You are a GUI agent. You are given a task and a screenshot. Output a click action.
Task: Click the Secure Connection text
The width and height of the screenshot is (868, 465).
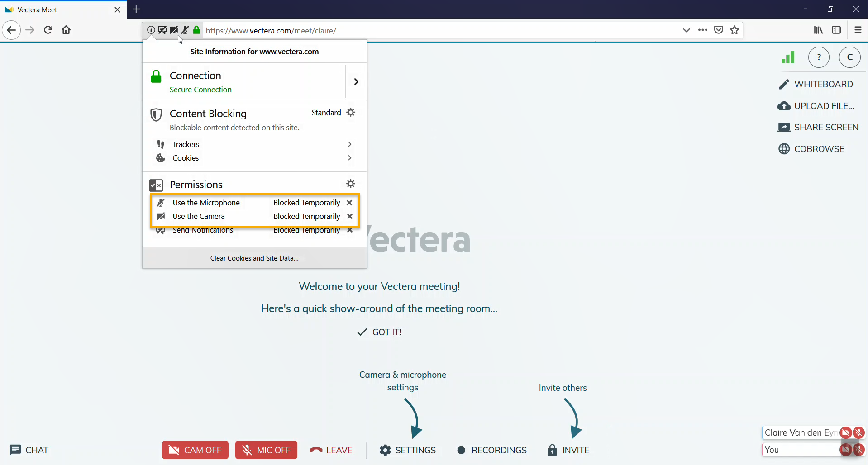tap(200, 90)
